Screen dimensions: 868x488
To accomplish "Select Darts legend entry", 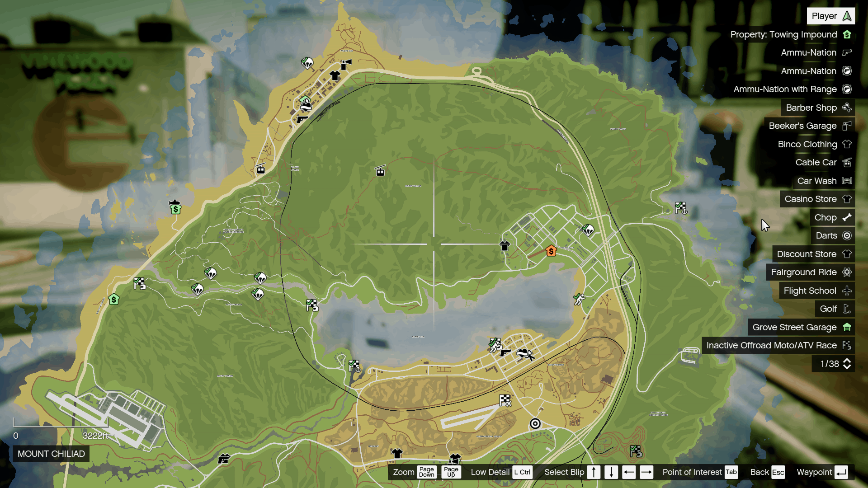I will point(833,235).
